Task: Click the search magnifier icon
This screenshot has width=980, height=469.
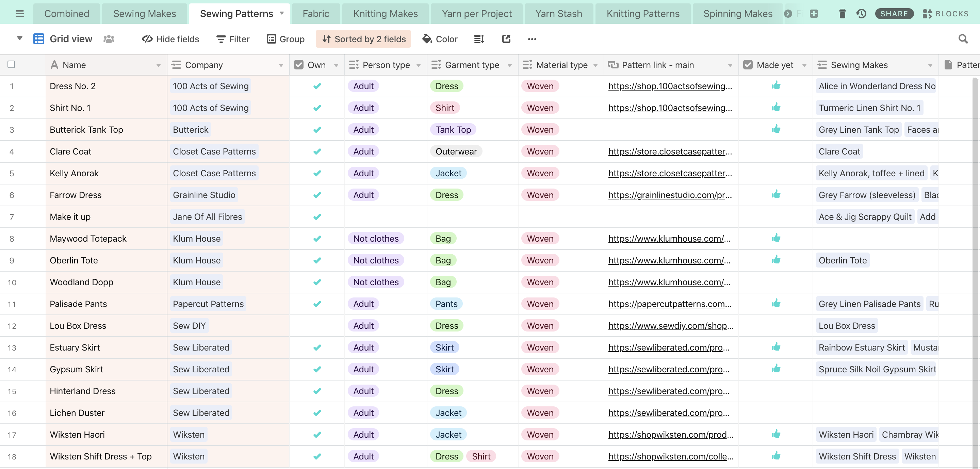Action: click(963, 39)
